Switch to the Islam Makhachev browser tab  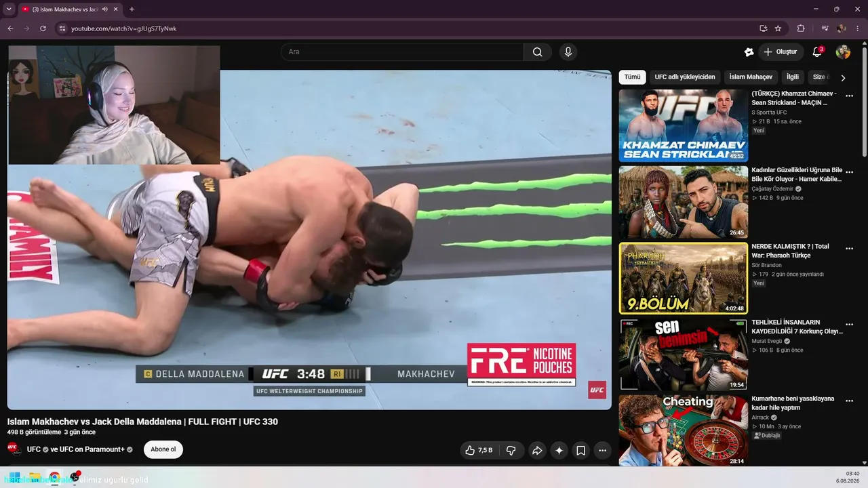point(64,9)
